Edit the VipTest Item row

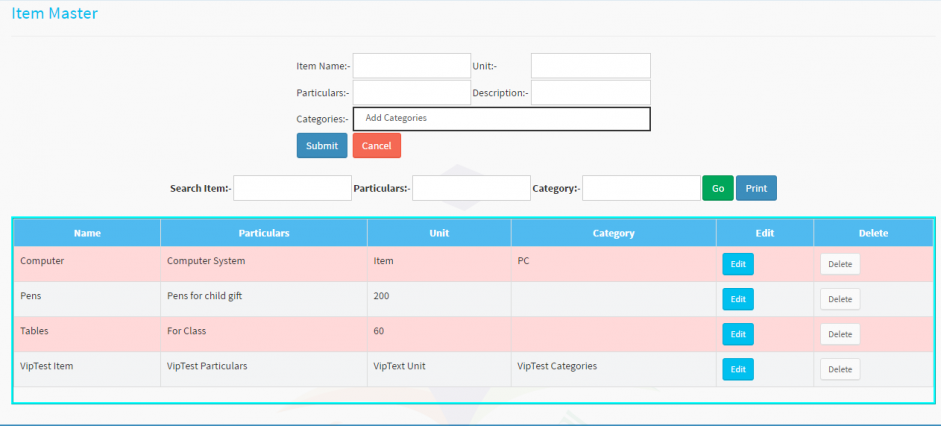[x=738, y=369]
